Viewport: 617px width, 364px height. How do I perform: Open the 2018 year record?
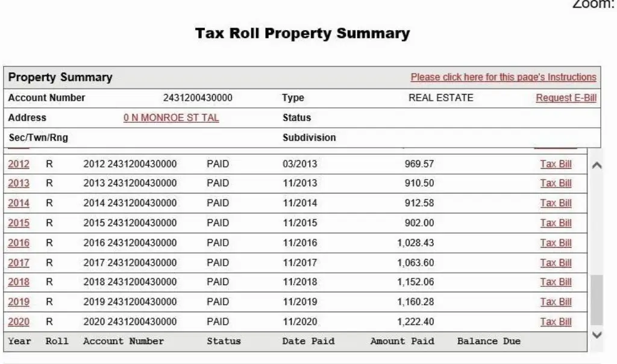(x=18, y=282)
